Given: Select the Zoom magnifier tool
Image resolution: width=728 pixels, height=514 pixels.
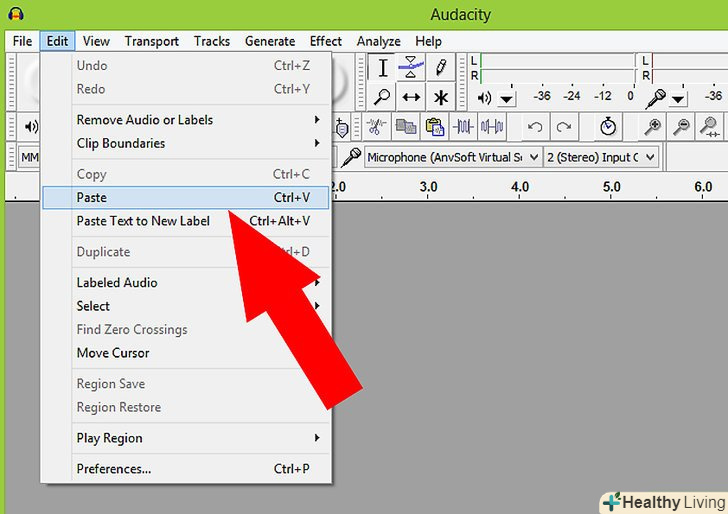Looking at the screenshot, I should (383, 97).
